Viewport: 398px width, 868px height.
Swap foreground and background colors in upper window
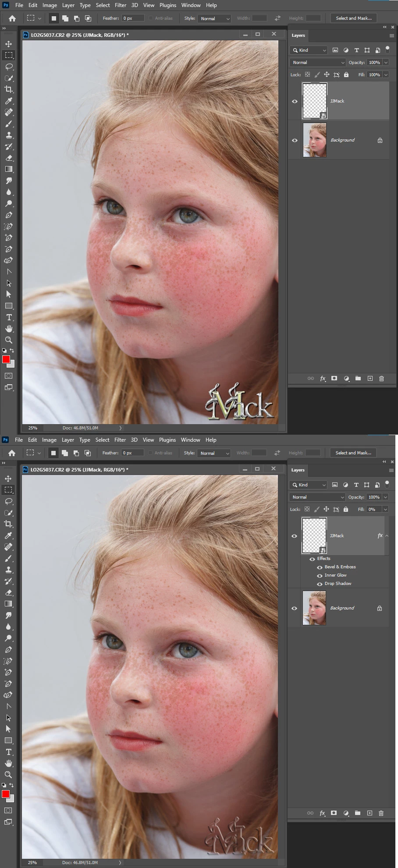click(12, 351)
